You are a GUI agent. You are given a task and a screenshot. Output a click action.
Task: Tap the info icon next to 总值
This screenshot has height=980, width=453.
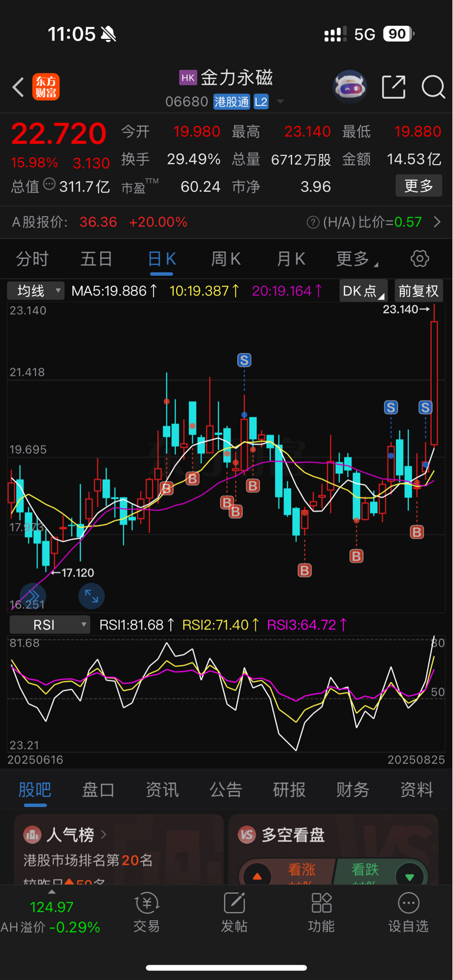[x=49, y=184]
